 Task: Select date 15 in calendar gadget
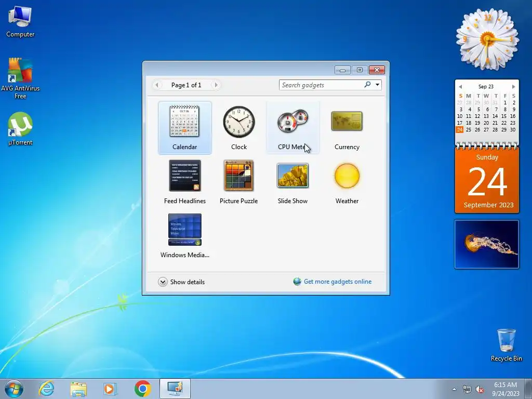(504, 116)
